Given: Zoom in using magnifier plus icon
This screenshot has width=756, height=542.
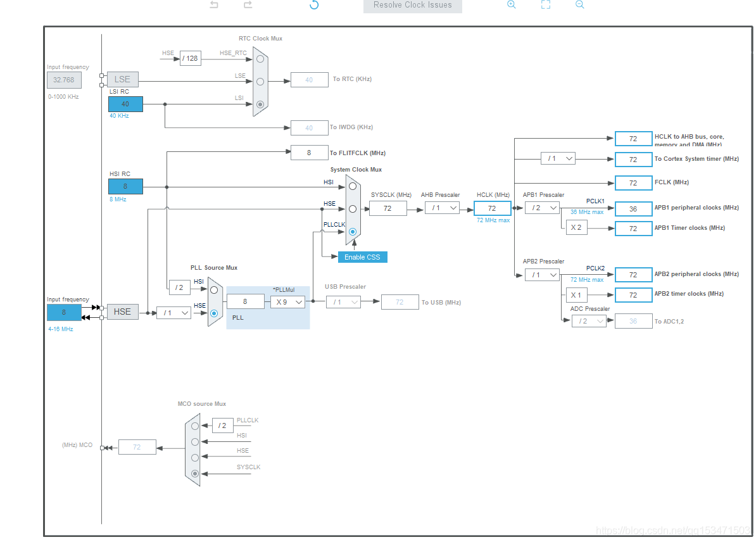Looking at the screenshot, I should click(x=512, y=5).
